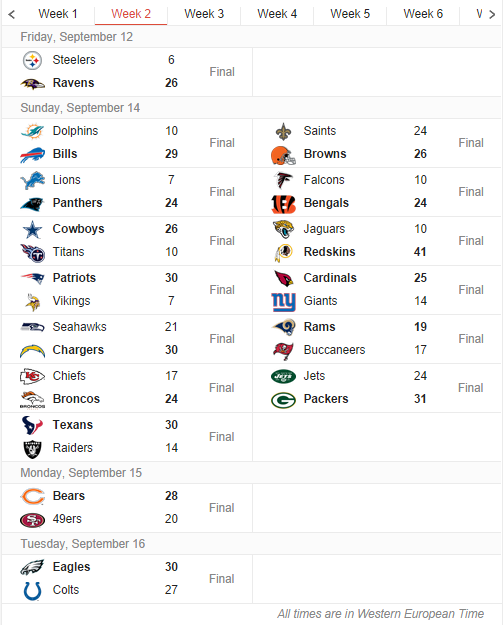Click the Packers G logo
503x625 pixels.
tap(283, 400)
